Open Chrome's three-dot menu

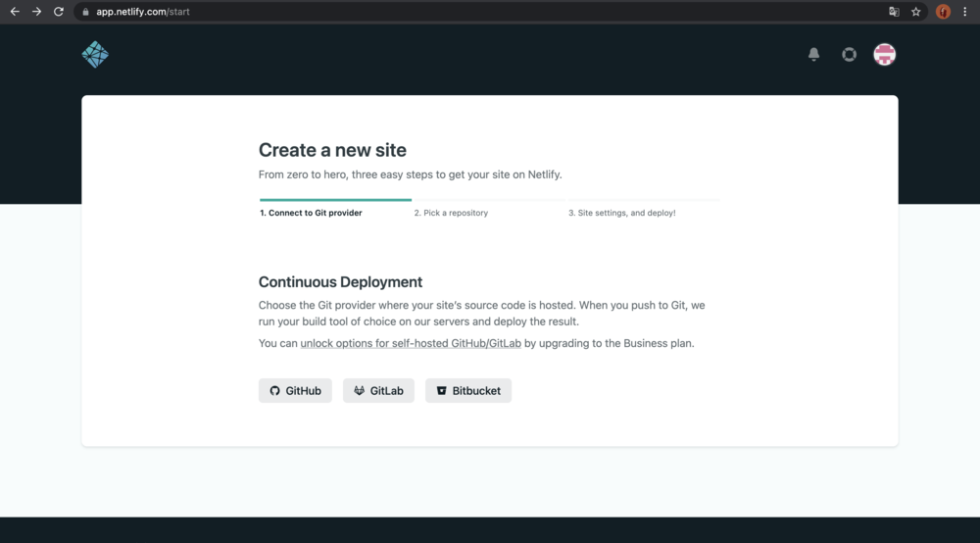(x=965, y=12)
